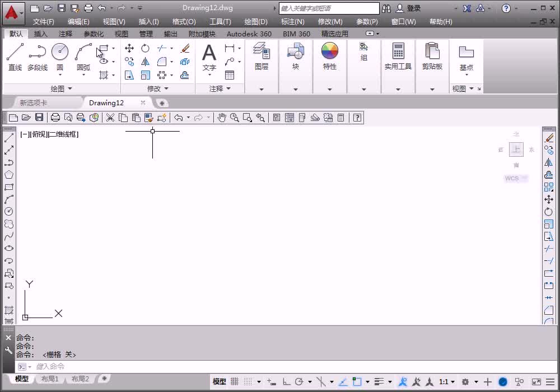Toggle annotation visibility in status bar
The image size is (560, 392).
click(x=403, y=382)
